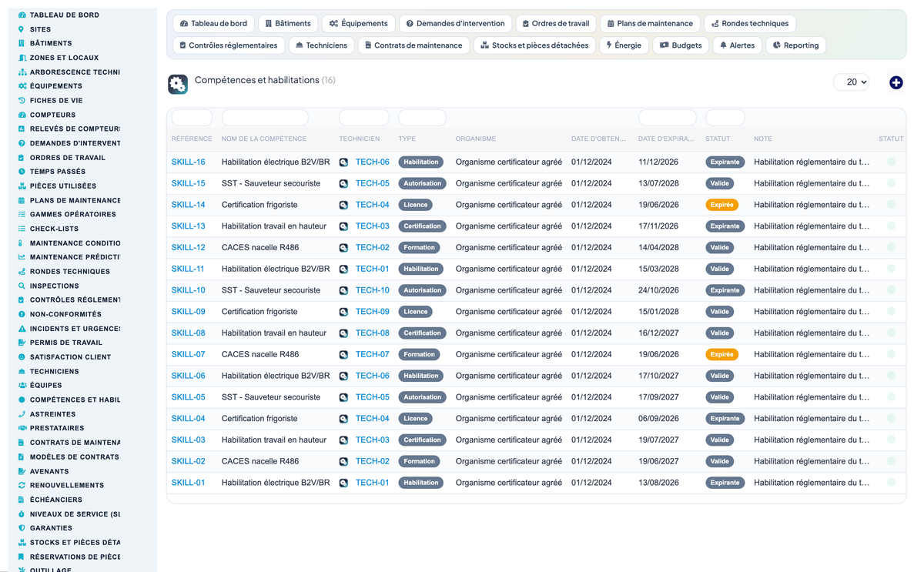Open the Budgets top tab
Viewport: 924px width, 572px height.
pyautogui.click(x=681, y=45)
